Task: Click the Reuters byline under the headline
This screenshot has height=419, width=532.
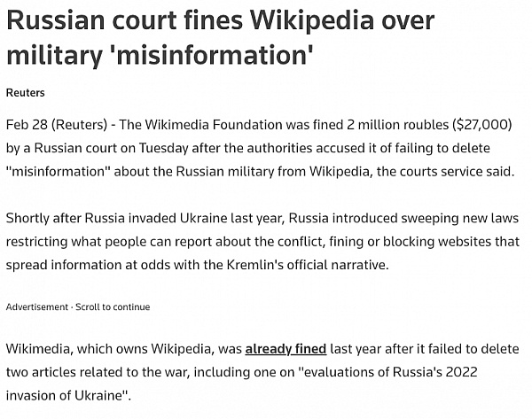Action: tap(26, 92)
